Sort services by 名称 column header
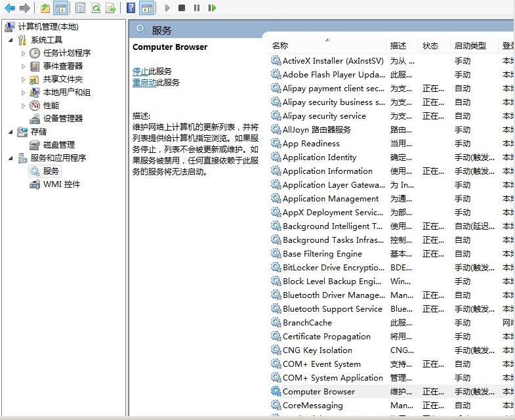Image resolution: width=515 pixels, height=420 pixels. tap(280, 46)
